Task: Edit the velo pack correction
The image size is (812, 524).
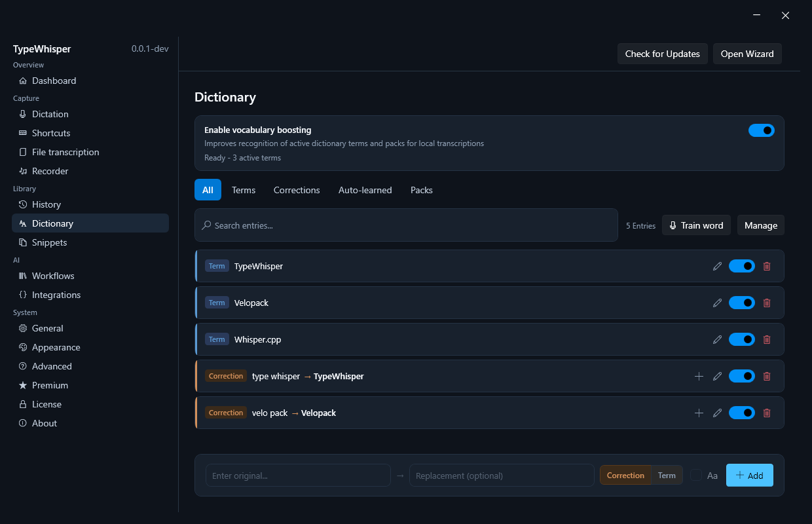Action: (x=717, y=413)
